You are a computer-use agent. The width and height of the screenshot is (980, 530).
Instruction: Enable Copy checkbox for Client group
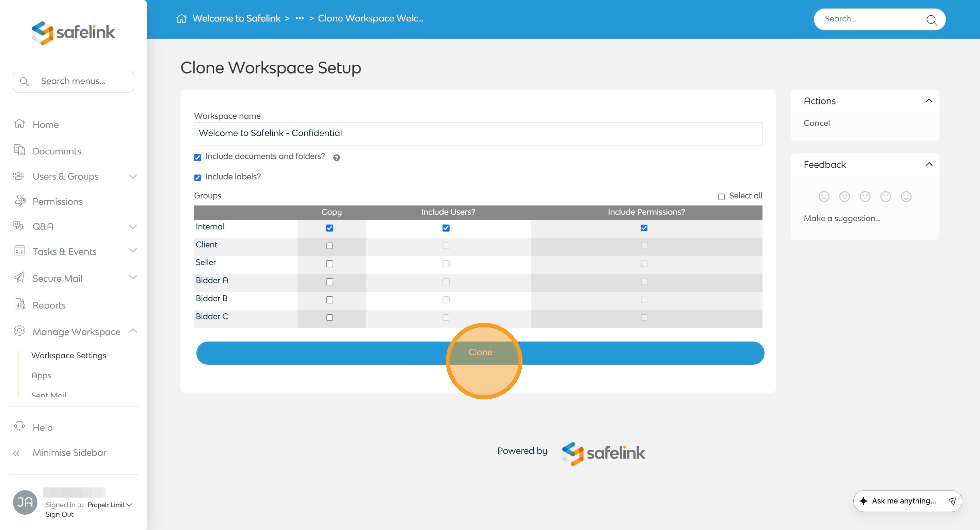coord(330,246)
